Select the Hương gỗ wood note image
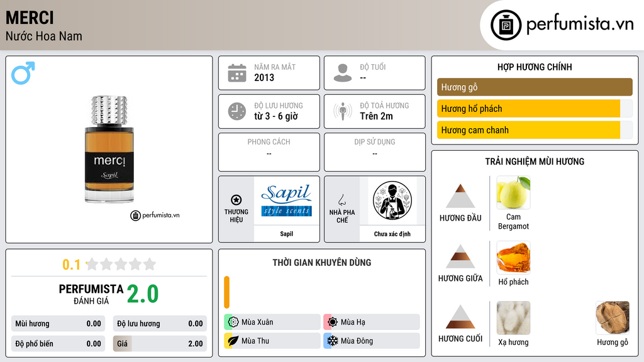 click(x=613, y=318)
